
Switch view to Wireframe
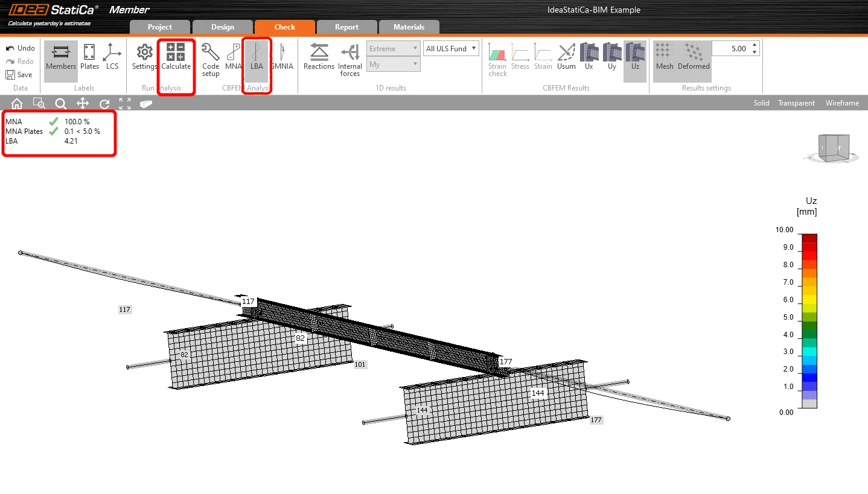tap(842, 103)
